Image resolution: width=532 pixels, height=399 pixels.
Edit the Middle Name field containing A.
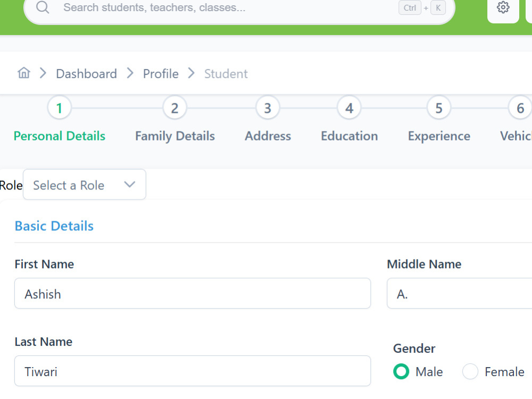[x=460, y=294]
